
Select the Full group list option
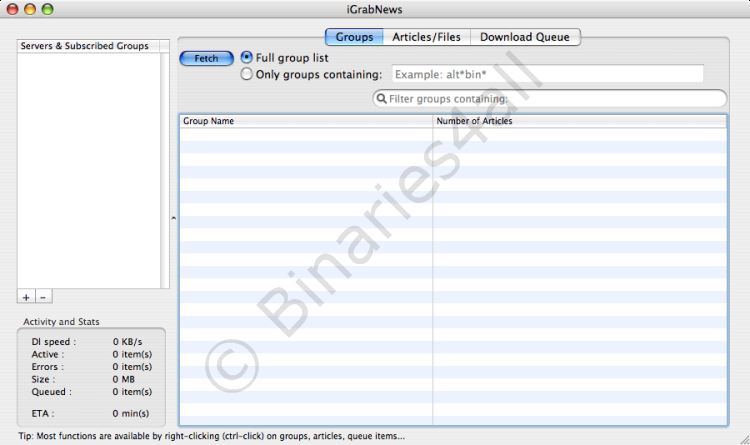coord(246,57)
